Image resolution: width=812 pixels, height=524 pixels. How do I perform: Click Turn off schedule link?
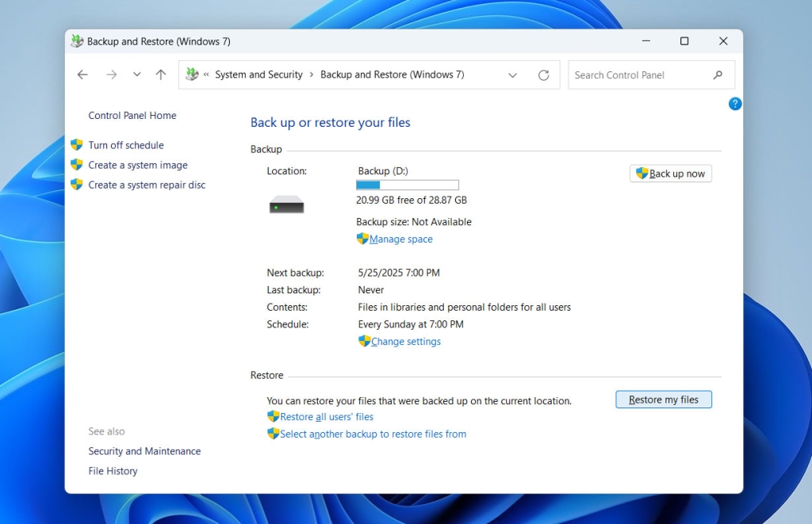pos(126,145)
